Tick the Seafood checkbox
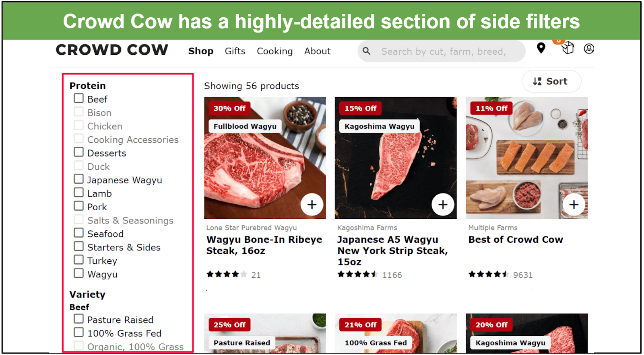The image size is (644, 355). coord(79,233)
